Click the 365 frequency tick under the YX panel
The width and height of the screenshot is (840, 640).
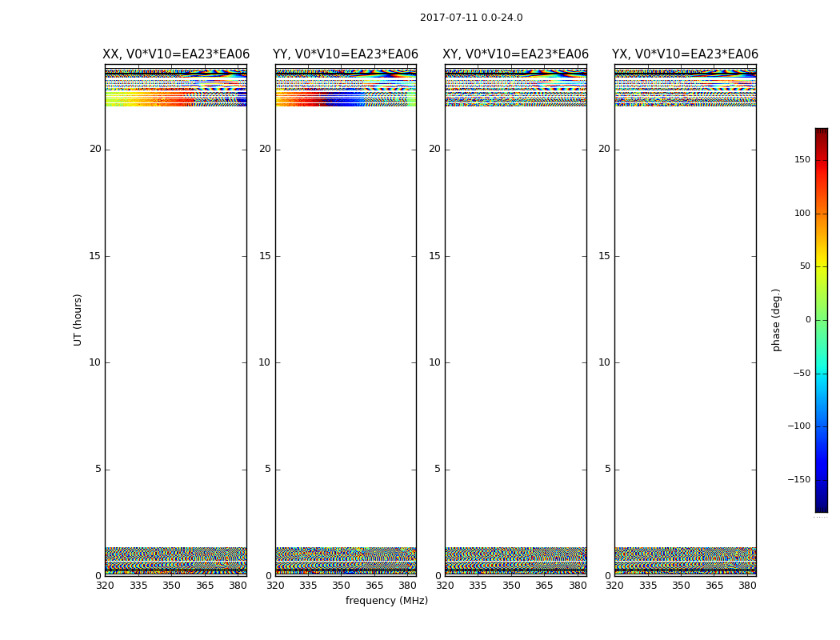[714, 586]
